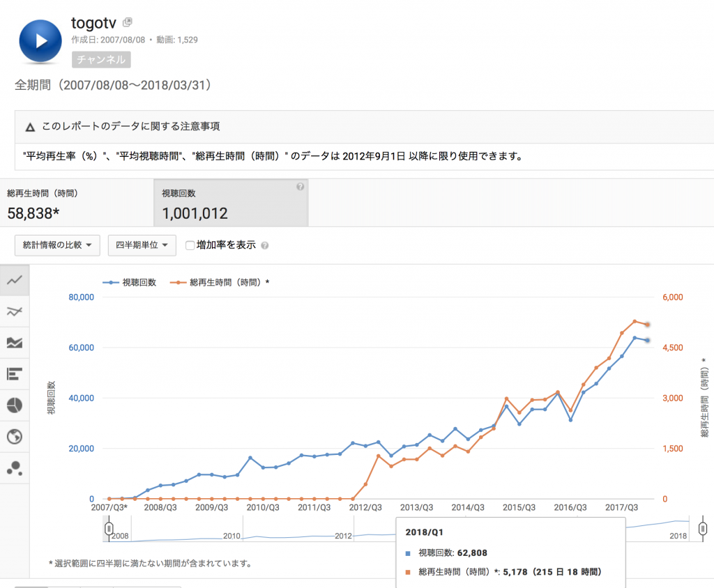Click the tooltip 5,178 hours line

point(503,572)
